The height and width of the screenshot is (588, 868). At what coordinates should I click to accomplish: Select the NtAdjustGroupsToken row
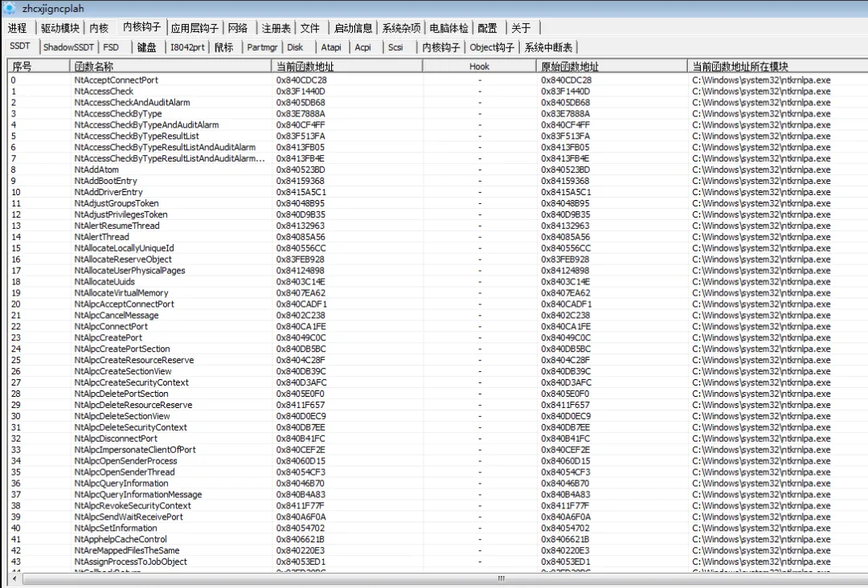click(x=438, y=203)
